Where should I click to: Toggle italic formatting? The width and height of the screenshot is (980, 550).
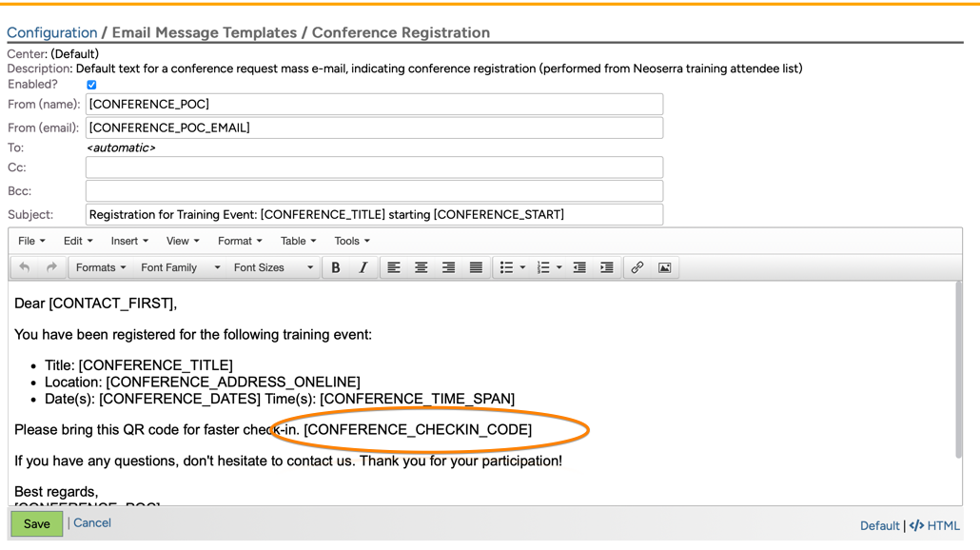coord(363,268)
